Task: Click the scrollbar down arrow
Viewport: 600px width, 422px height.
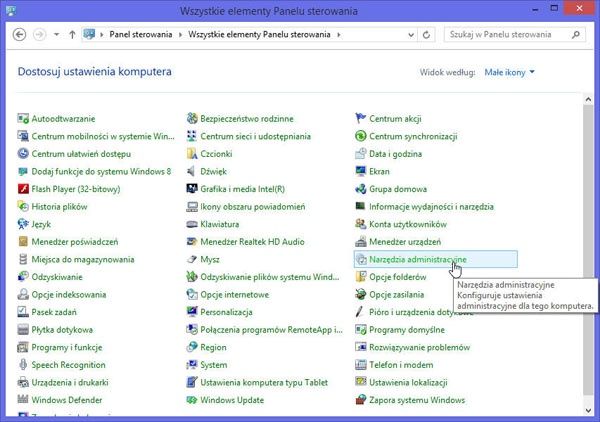Action: point(589,411)
